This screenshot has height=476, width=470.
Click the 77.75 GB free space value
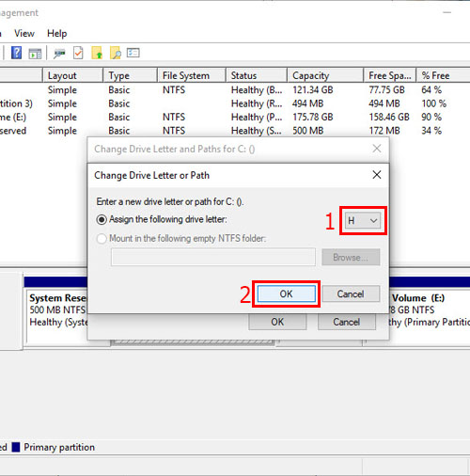coord(386,90)
